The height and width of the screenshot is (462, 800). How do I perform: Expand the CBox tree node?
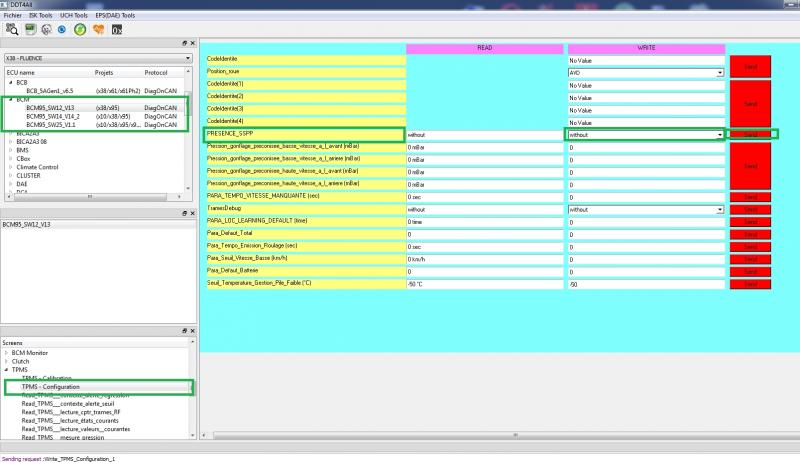pos(11,159)
